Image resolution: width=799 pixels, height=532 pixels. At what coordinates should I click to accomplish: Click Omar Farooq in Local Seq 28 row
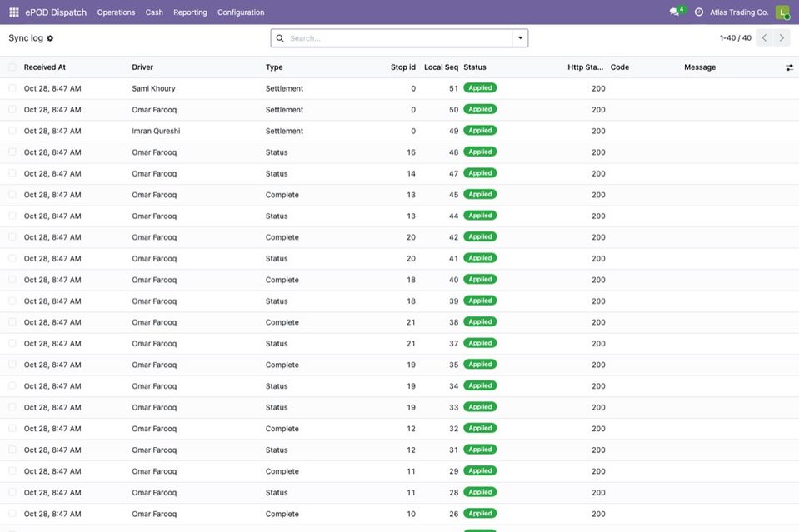(x=154, y=493)
